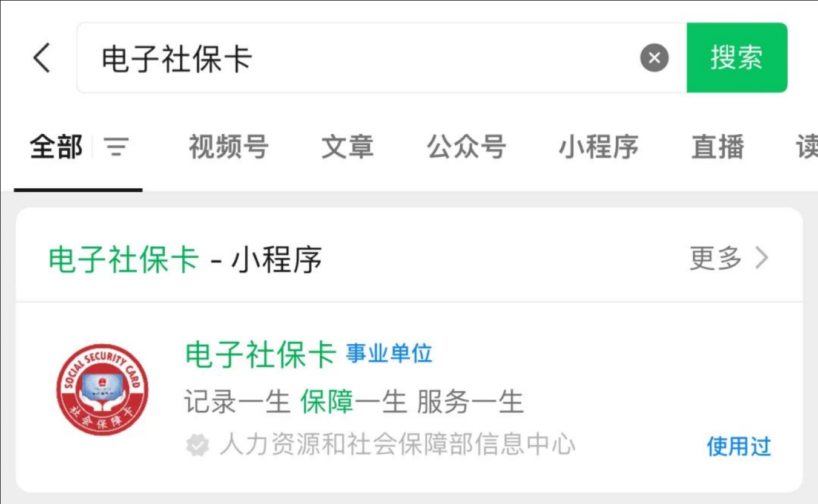Image resolution: width=818 pixels, height=504 pixels.
Task: Switch to the 小程序 tab
Action: click(x=598, y=147)
